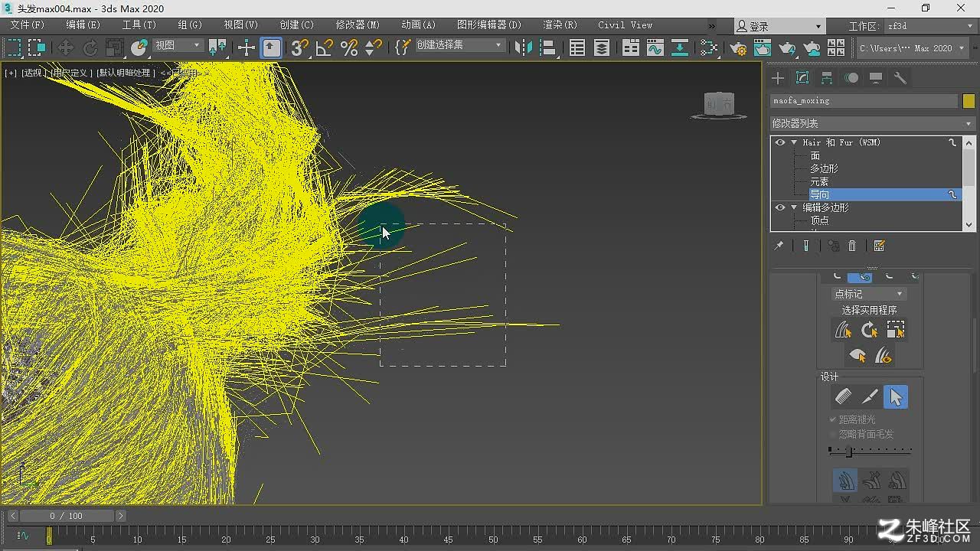Click the Mirror tool icon
This screenshot has height=551, width=980.
524,47
